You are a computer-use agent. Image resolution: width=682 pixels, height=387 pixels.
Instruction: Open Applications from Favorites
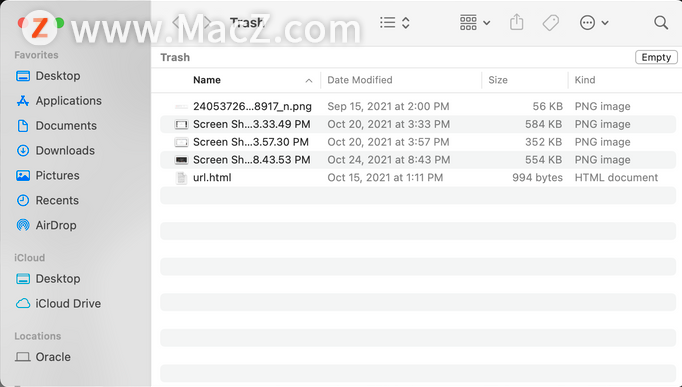(59, 101)
